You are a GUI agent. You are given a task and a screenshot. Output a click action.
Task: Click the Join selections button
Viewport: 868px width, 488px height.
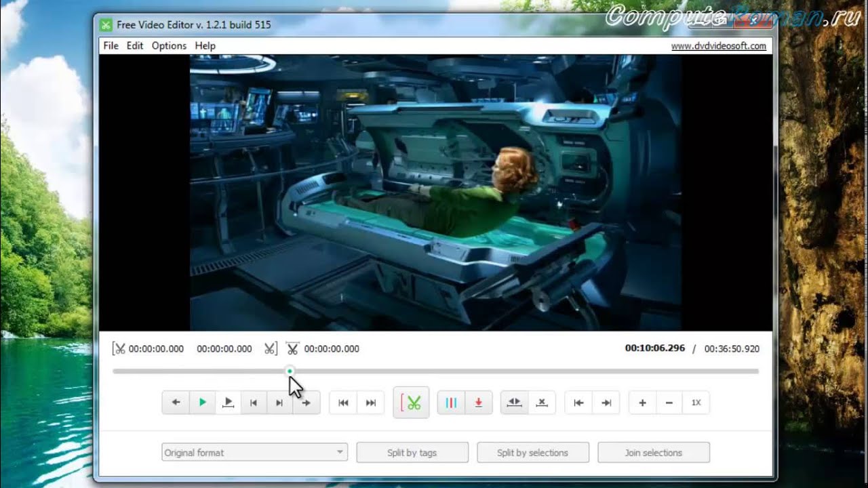click(x=654, y=452)
